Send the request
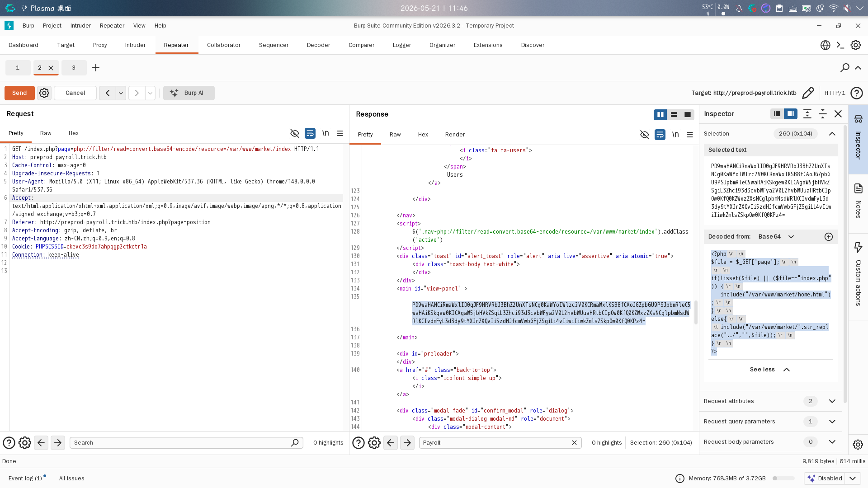Screen dimensions: 868x488 [19, 93]
